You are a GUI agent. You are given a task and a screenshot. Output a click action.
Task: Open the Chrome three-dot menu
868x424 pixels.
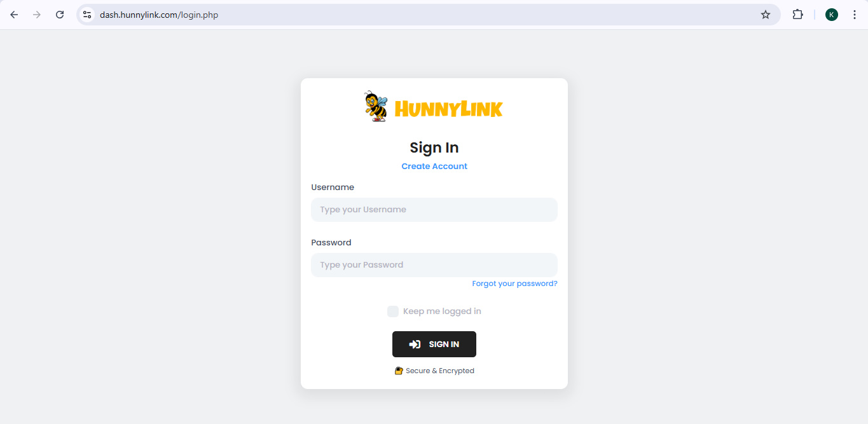click(x=854, y=15)
